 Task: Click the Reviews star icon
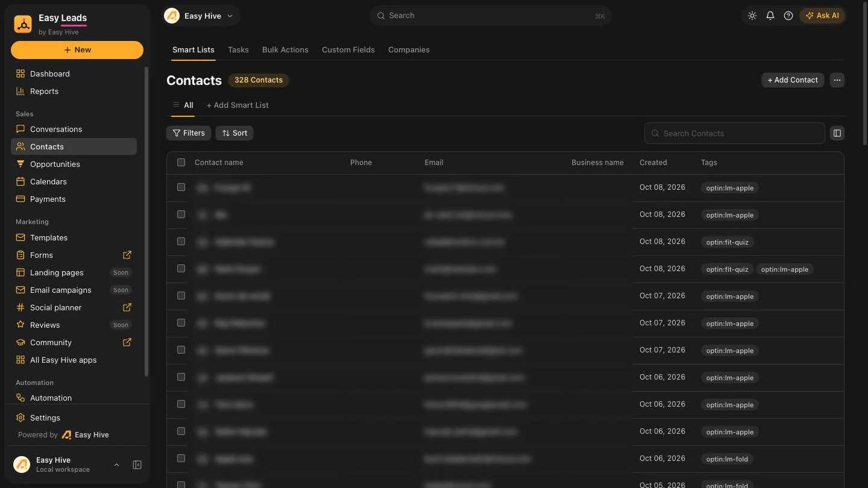click(20, 325)
